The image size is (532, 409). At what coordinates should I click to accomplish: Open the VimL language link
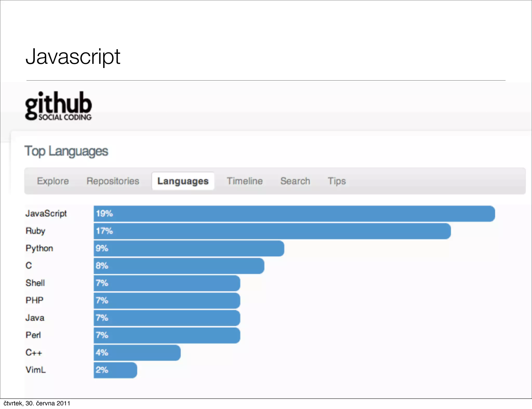36,370
